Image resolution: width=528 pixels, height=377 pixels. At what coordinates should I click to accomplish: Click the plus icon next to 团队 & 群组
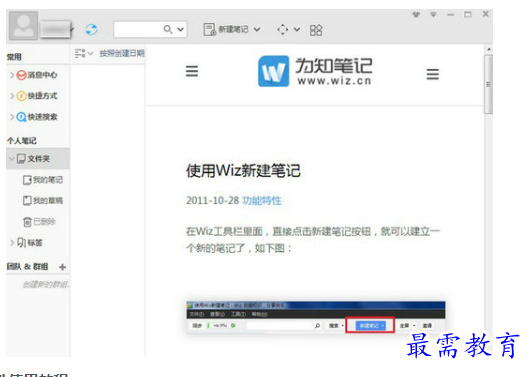pyautogui.click(x=62, y=267)
